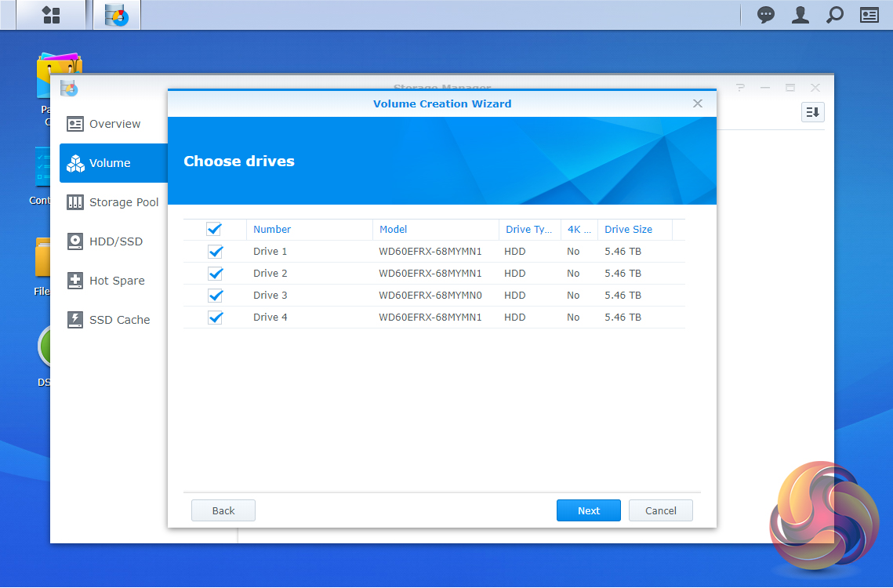
Task: Open the user options person icon
Action: tap(800, 15)
